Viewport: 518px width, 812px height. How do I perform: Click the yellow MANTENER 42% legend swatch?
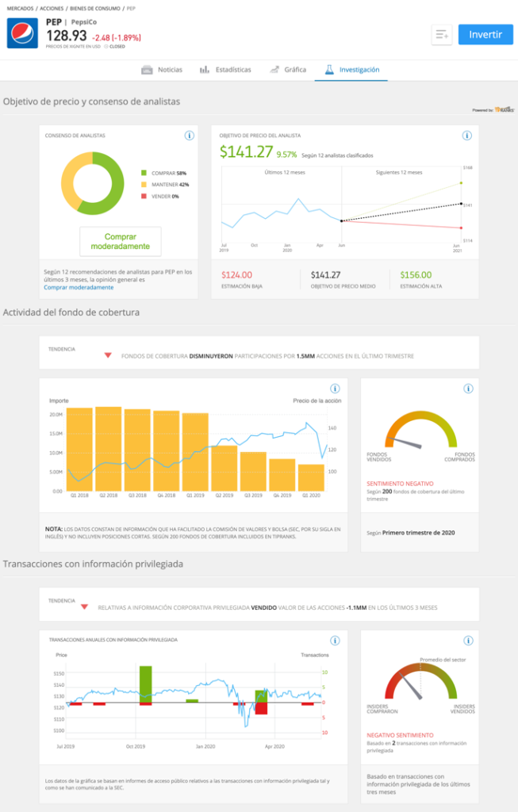point(144,184)
